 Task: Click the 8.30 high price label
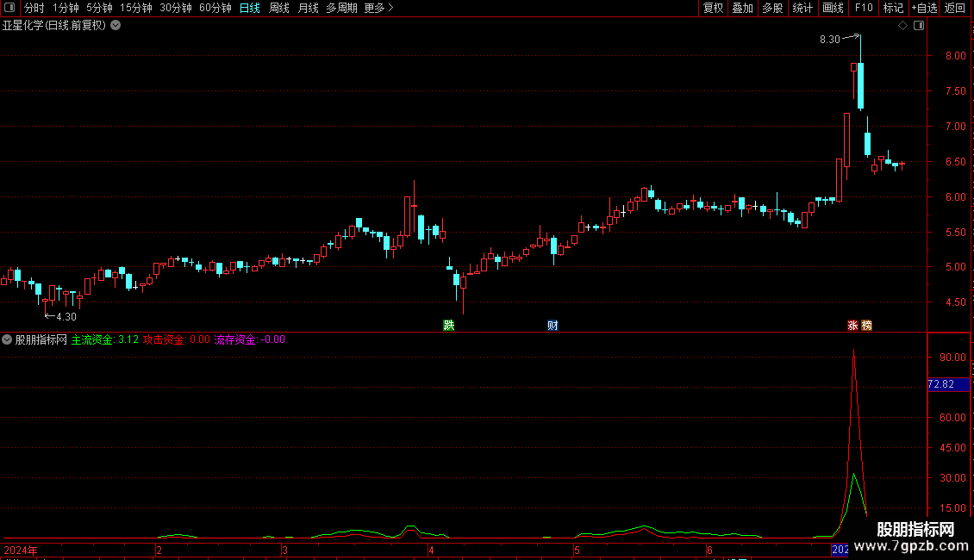tap(829, 39)
